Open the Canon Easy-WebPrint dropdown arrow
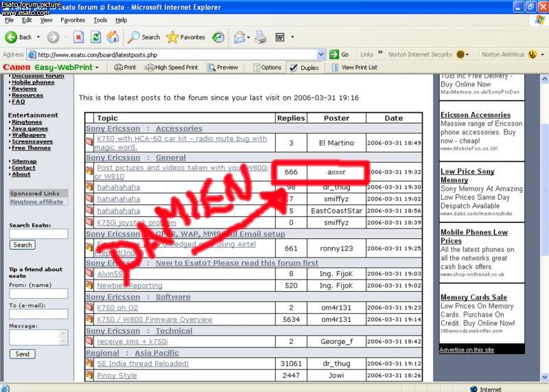 tap(97, 67)
